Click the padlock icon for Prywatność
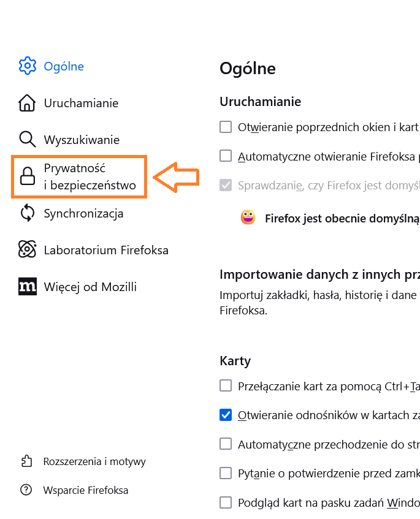The height and width of the screenshot is (519, 420). [27, 177]
